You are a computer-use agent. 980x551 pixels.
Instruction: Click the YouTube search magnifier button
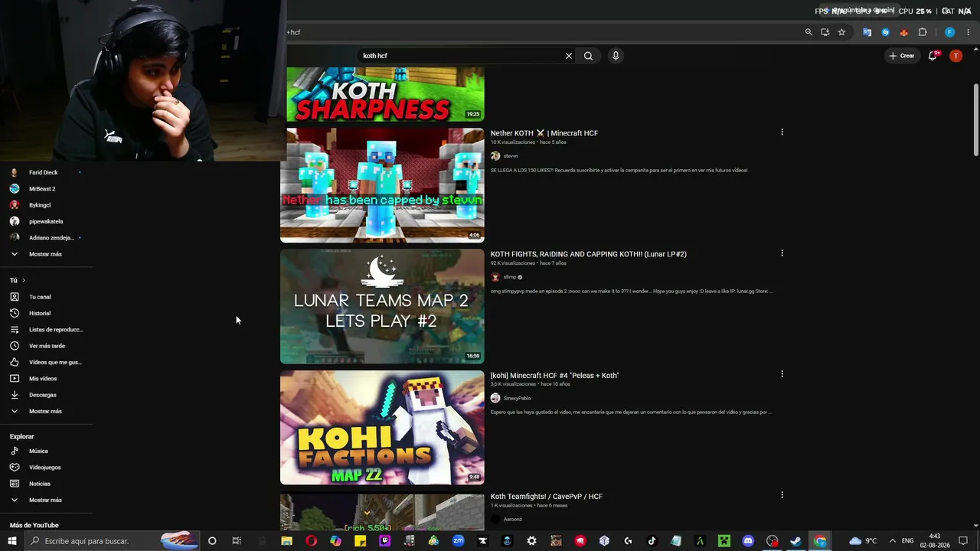point(588,56)
